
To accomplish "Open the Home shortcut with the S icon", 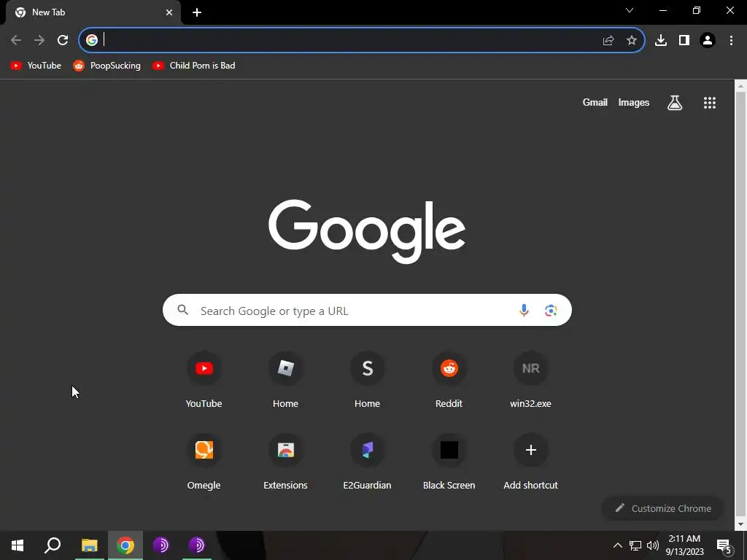I will [367, 380].
